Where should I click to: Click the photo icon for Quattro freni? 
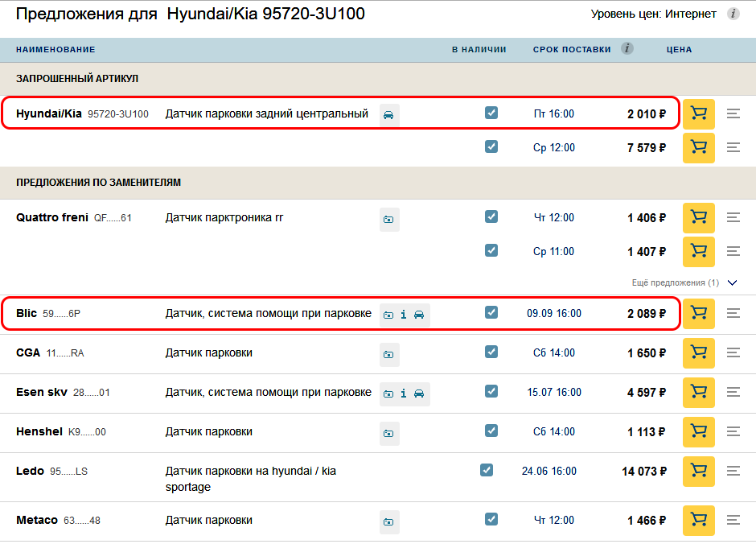388,220
